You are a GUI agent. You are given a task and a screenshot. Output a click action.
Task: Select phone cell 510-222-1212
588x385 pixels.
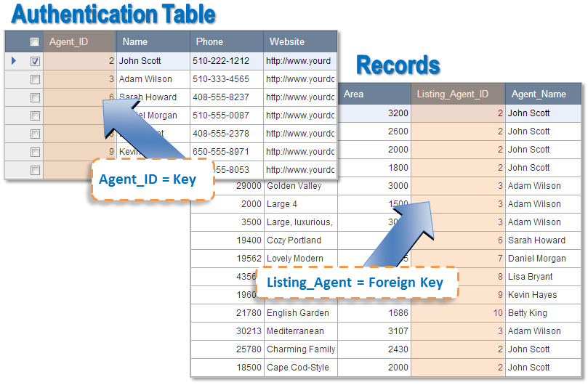click(x=227, y=61)
